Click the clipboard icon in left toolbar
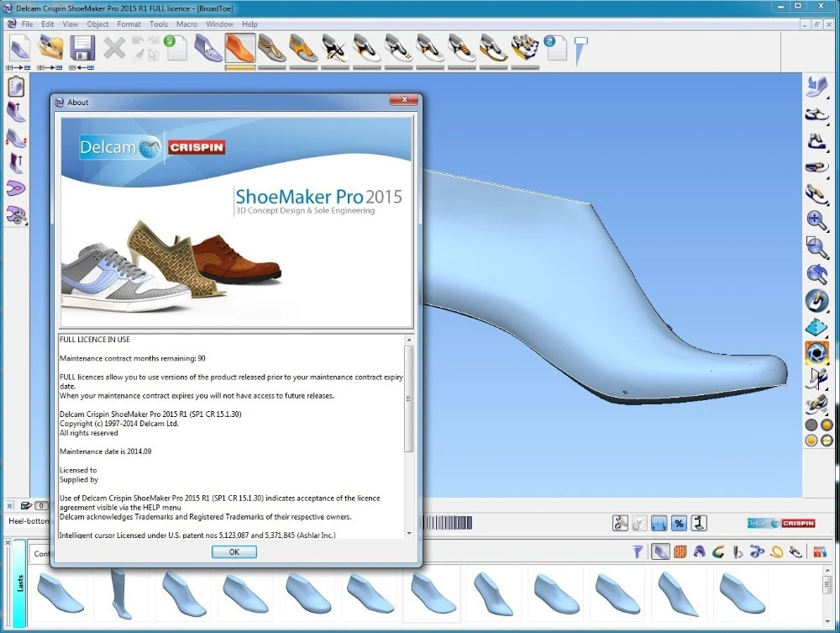840x633 pixels. tap(16, 87)
